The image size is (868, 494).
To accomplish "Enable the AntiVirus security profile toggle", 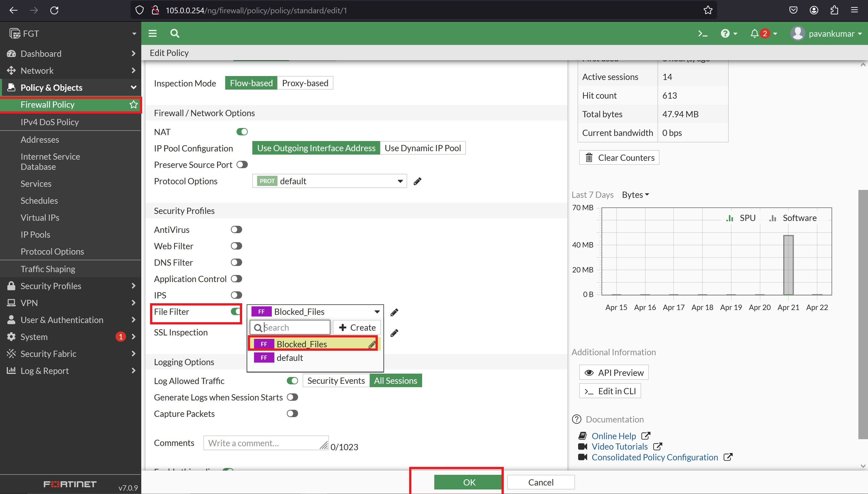I will (236, 229).
